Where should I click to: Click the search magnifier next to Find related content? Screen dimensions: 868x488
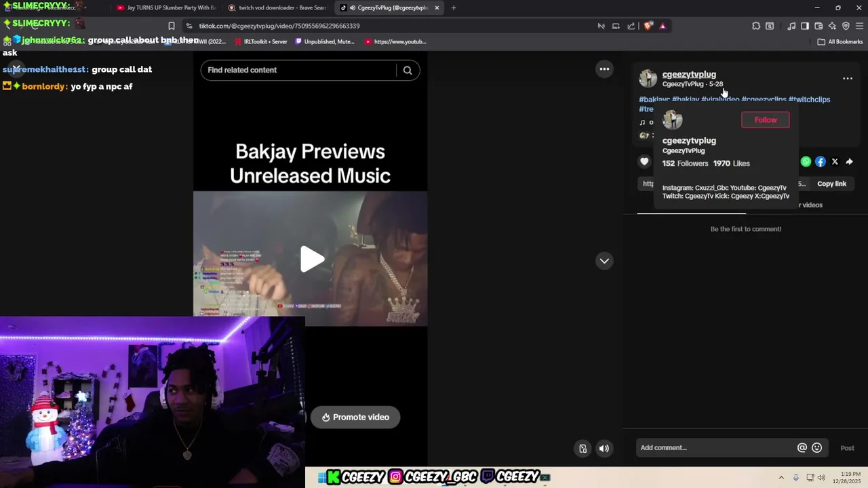pyautogui.click(x=408, y=70)
